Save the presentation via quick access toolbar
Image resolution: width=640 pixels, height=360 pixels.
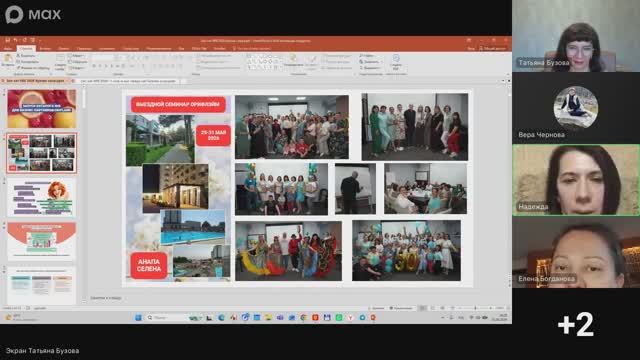[x=7, y=40]
